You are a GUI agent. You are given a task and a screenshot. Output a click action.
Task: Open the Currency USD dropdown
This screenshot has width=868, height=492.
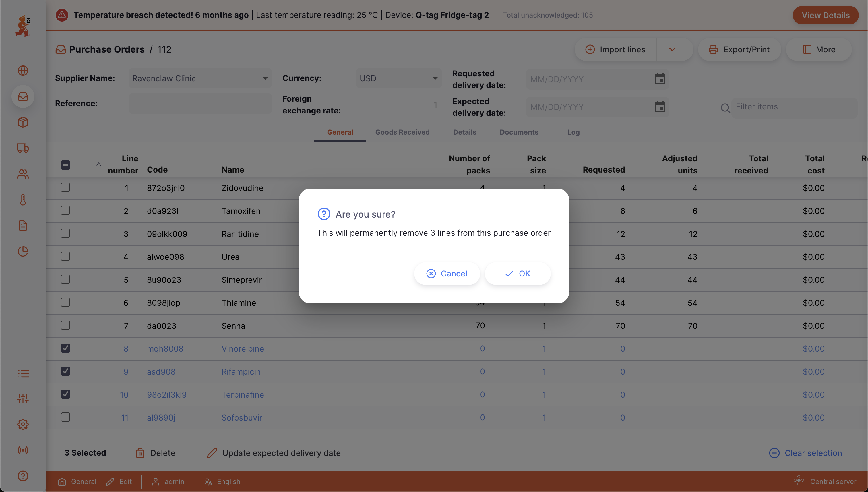398,78
